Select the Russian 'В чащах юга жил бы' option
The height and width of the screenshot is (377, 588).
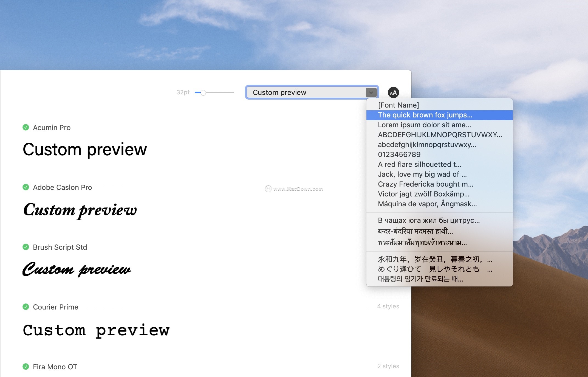(439, 220)
